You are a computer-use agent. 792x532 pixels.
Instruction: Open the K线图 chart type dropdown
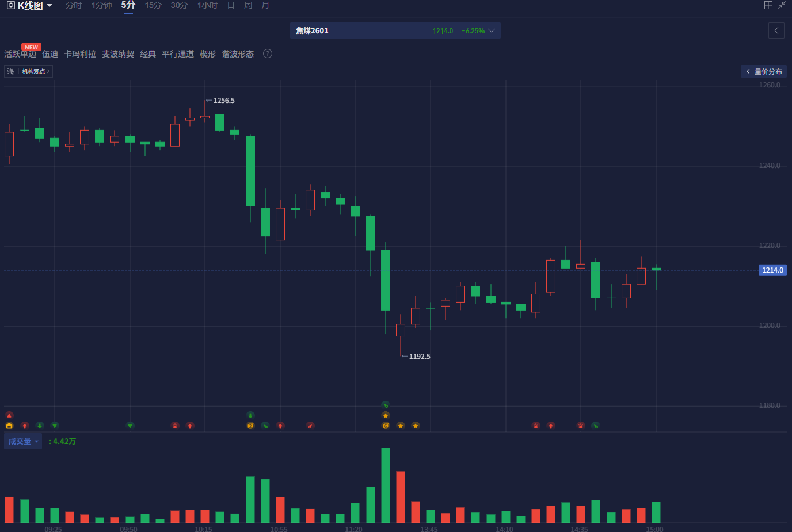(29, 6)
